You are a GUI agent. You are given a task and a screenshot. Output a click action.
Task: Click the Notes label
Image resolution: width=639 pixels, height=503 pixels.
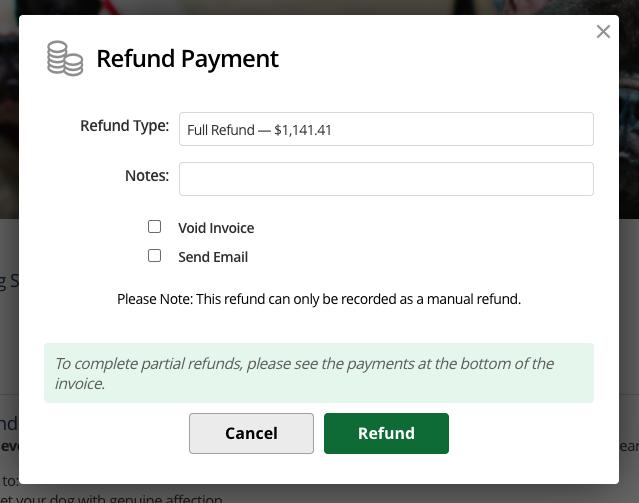click(x=147, y=176)
